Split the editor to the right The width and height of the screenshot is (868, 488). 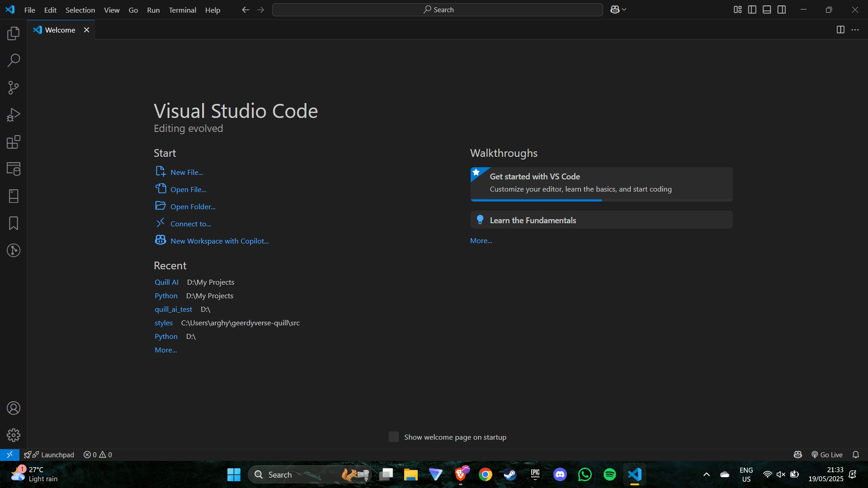pyautogui.click(x=840, y=30)
